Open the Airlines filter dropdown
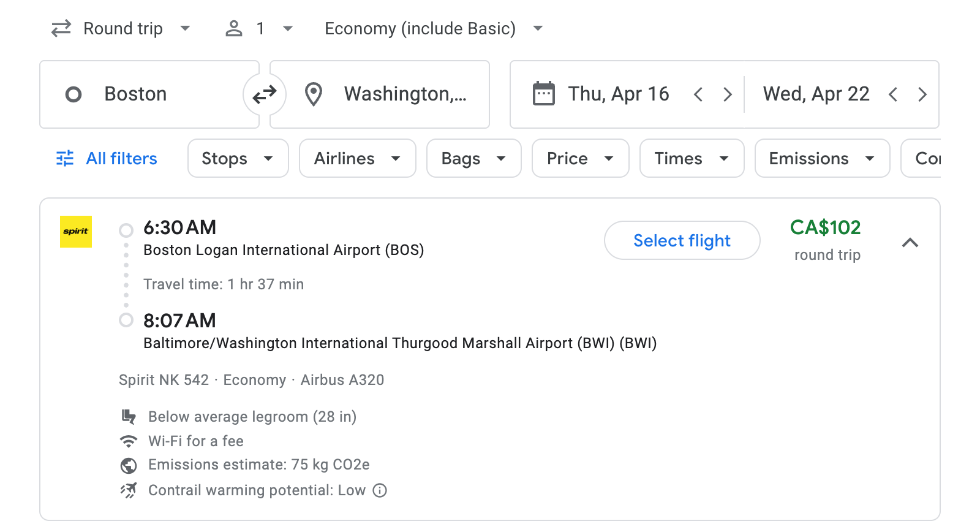Viewport: 980px width, 521px height. pos(357,158)
